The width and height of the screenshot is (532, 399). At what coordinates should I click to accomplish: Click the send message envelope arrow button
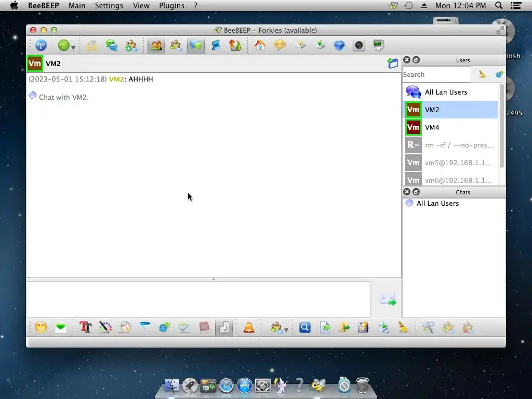coord(388,300)
